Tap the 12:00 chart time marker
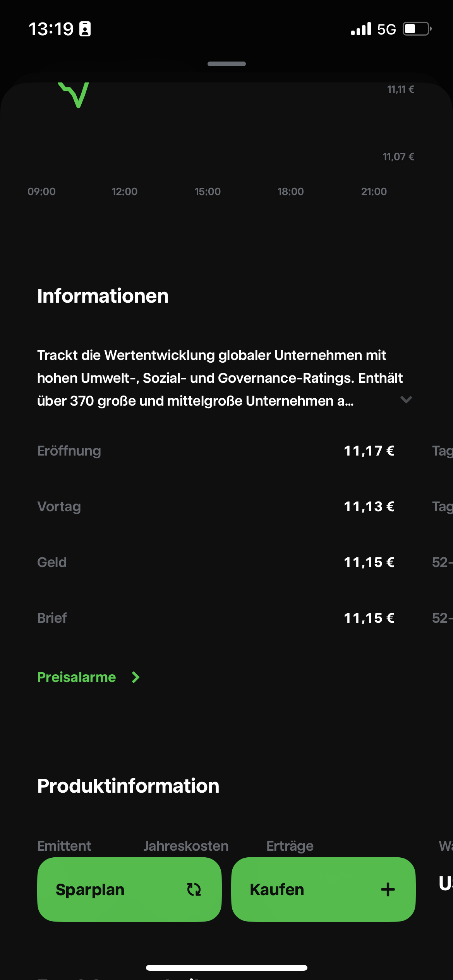The width and height of the screenshot is (453, 980). click(x=124, y=192)
